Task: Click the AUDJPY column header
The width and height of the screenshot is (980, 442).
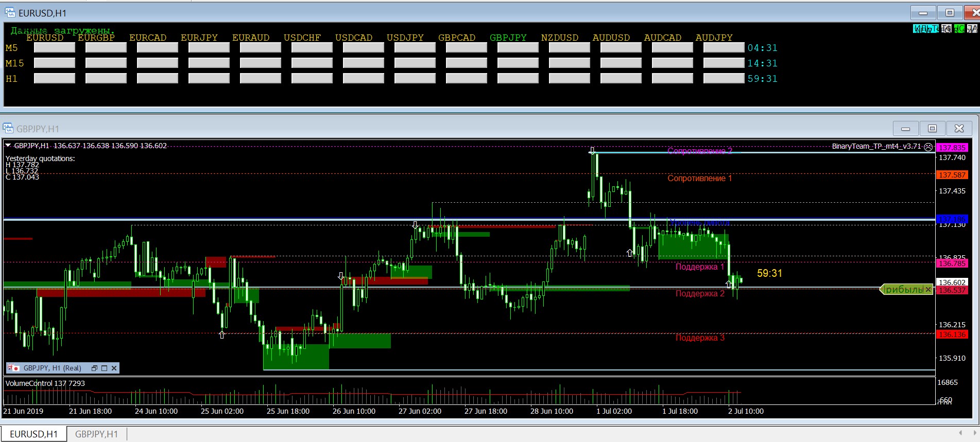Action: [714, 38]
